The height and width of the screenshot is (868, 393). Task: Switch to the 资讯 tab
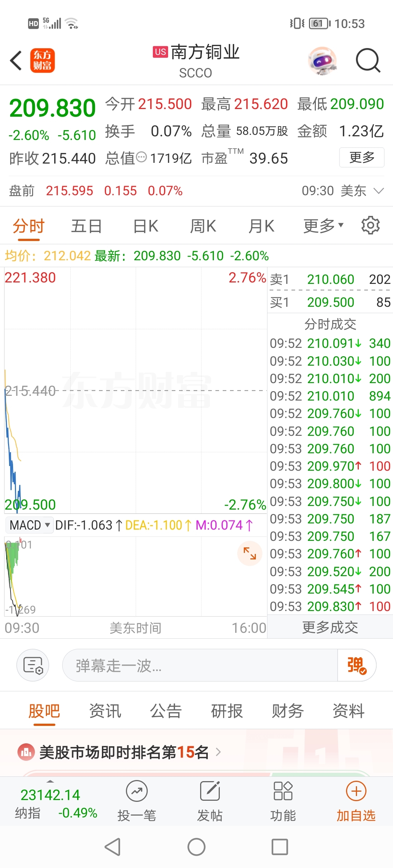[x=105, y=711]
